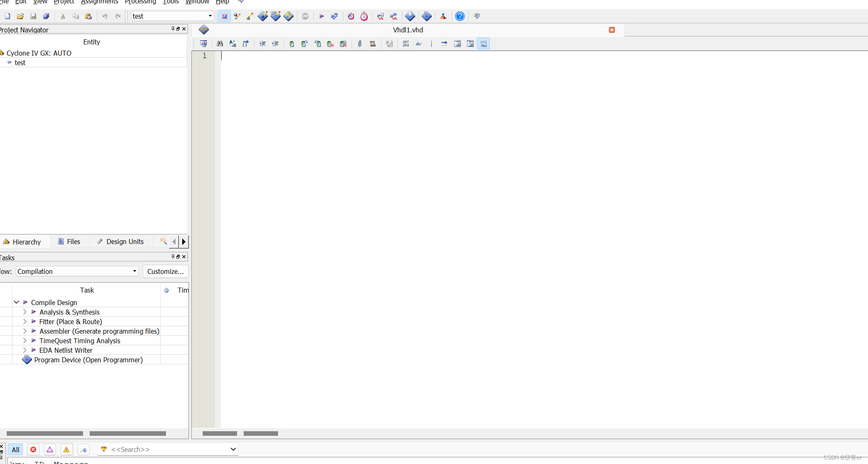Screen dimensions: 868x464
Task: Click the Paste clipboard icon
Action: pyautogui.click(x=88, y=16)
